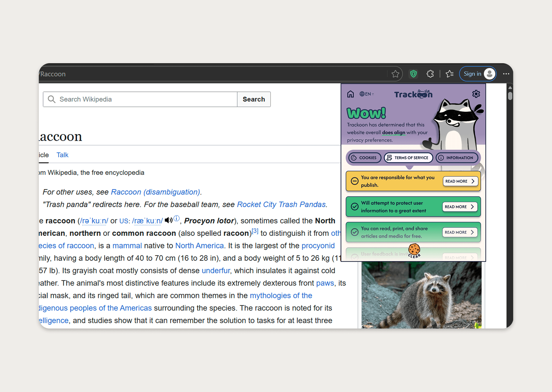Bookmark this page with star icon
The height and width of the screenshot is (392, 552).
[x=395, y=74]
